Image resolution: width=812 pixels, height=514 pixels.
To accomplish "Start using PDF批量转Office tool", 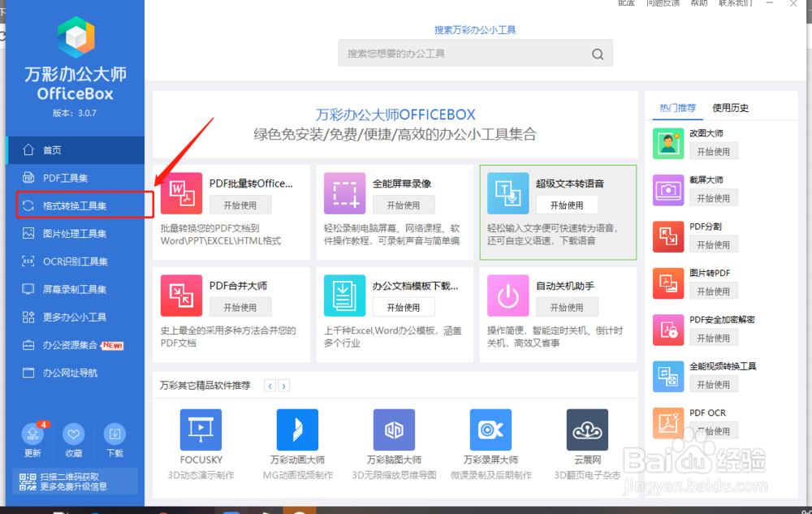I will tap(240, 205).
